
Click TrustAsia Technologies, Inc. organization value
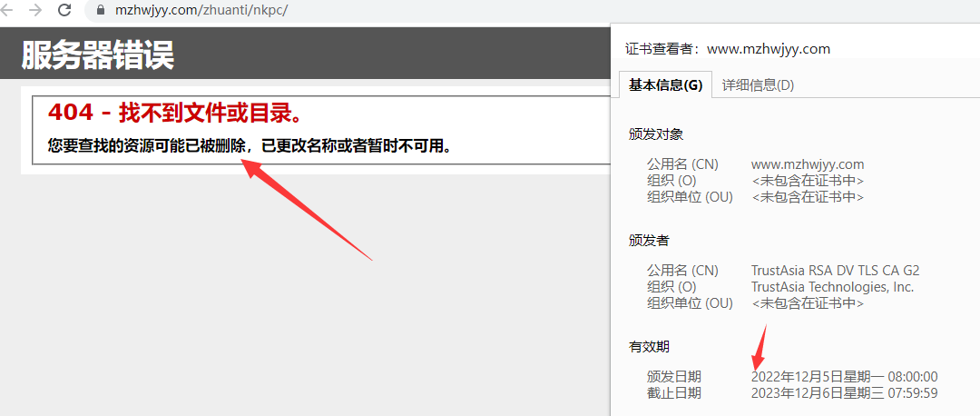832,287
